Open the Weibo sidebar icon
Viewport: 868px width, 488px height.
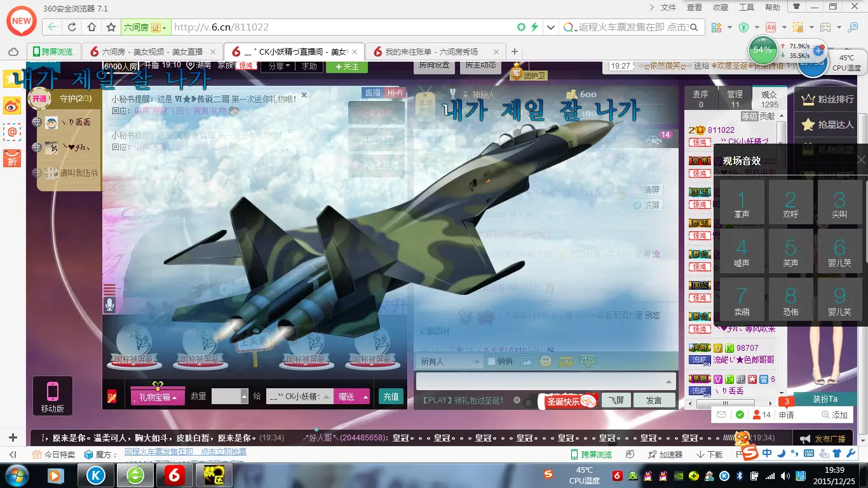point(12,105)
